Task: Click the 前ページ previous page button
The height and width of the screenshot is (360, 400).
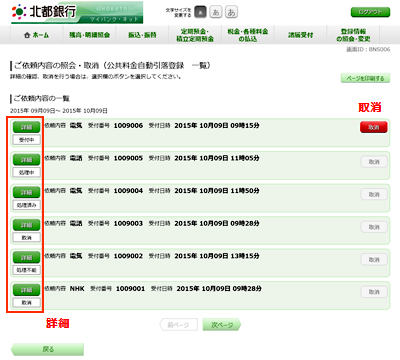Action: (179, 325)
